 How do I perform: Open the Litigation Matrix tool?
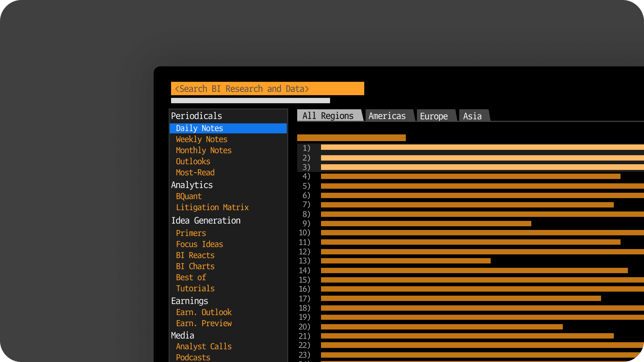click(x=212, y=207)
